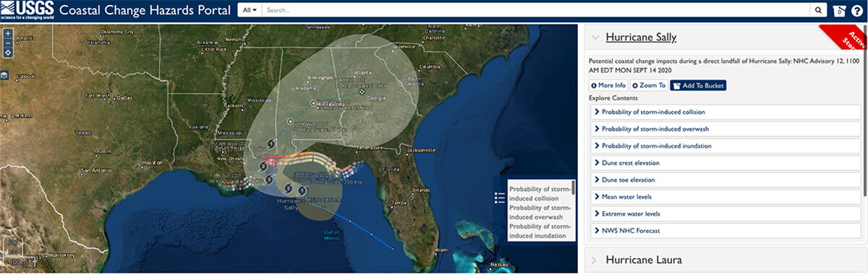Zoom in on the map
This screenshot has height=275, width=868.
pyautogui.click(x=7, y=33)
